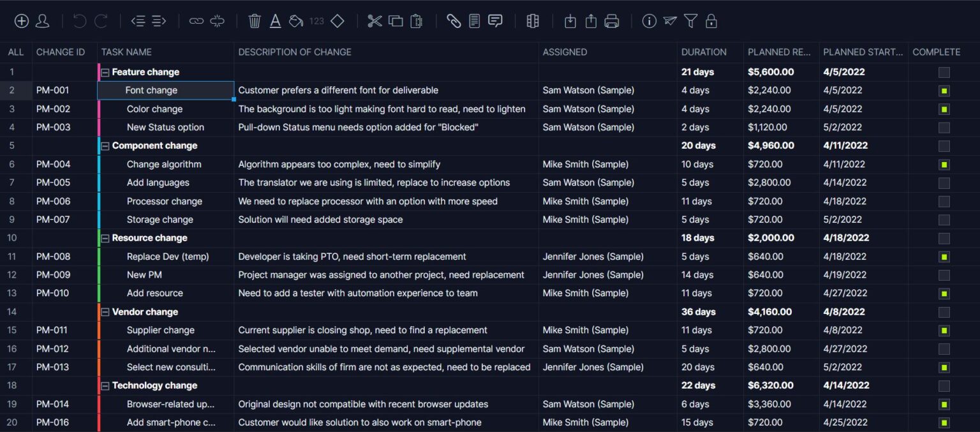Collapse the Technology change section
980x432 pixels.
(x=105, y=385)
